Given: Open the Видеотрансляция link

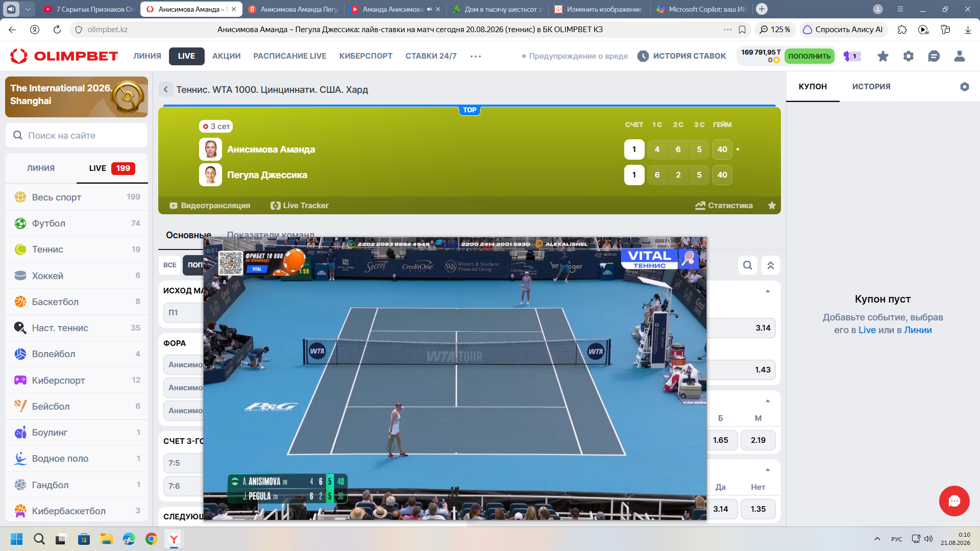Looking at the screenshot, I should [x=210, y=206].
